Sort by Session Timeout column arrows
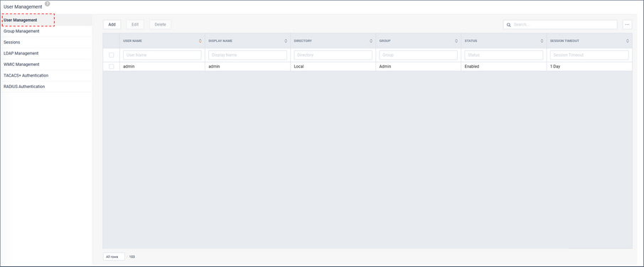 point(628,41)
